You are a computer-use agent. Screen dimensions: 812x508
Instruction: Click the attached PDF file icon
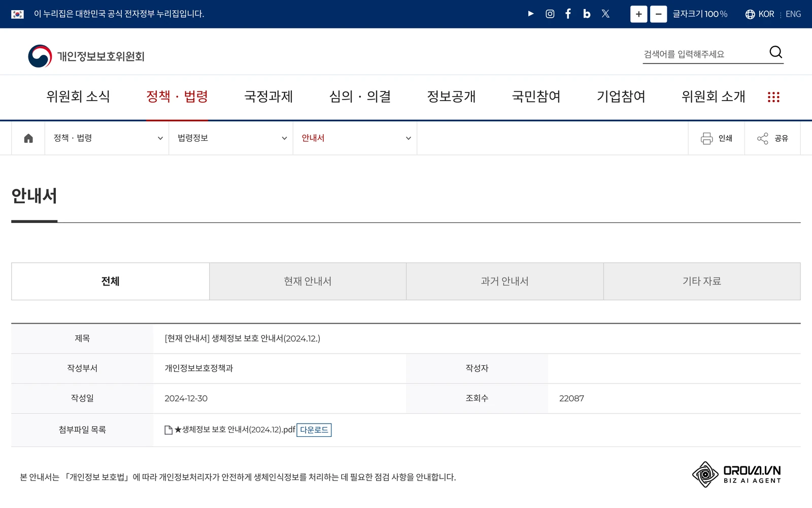coord(168,430)
